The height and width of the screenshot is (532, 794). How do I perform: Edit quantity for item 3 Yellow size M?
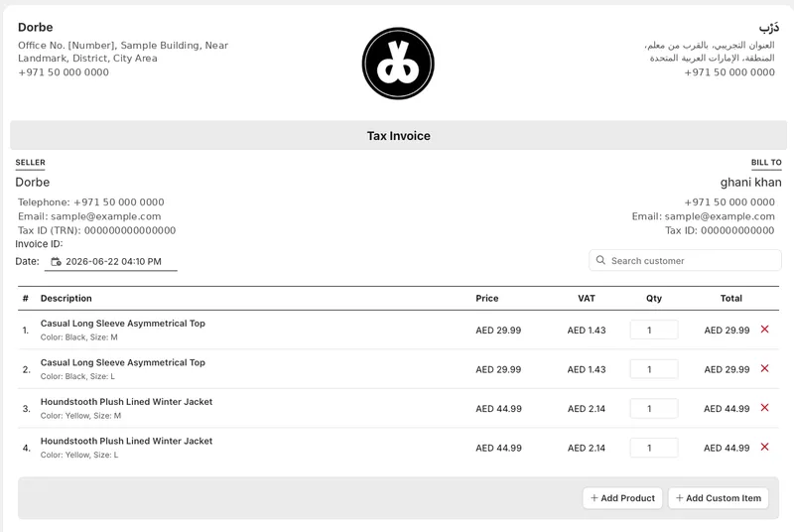(654, 409)
